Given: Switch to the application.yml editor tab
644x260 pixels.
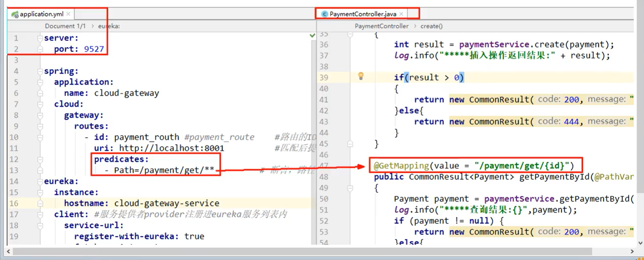Looking at the screenshot, I should pyautogui.click(x=41, y=14).
